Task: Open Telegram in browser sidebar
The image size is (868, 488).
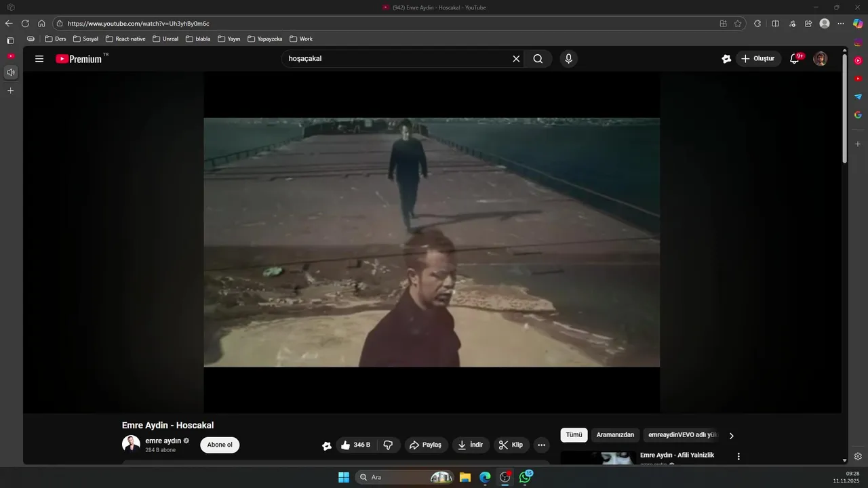Action: 858,97
